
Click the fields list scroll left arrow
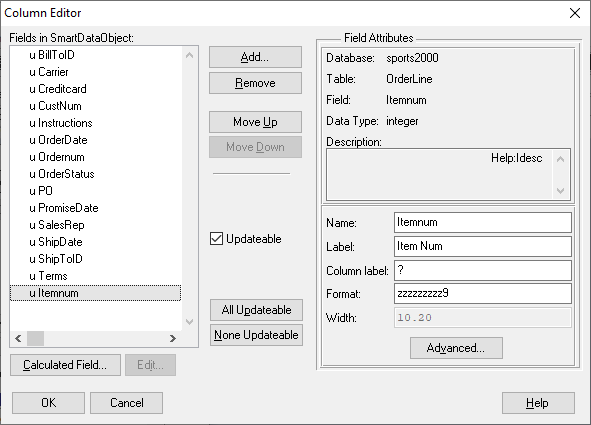[x=18, y=338]
